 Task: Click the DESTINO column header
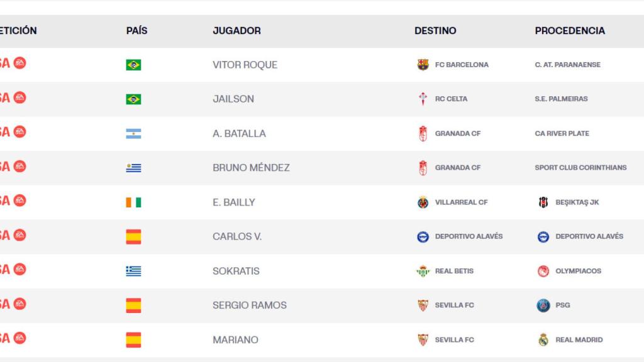435,30
